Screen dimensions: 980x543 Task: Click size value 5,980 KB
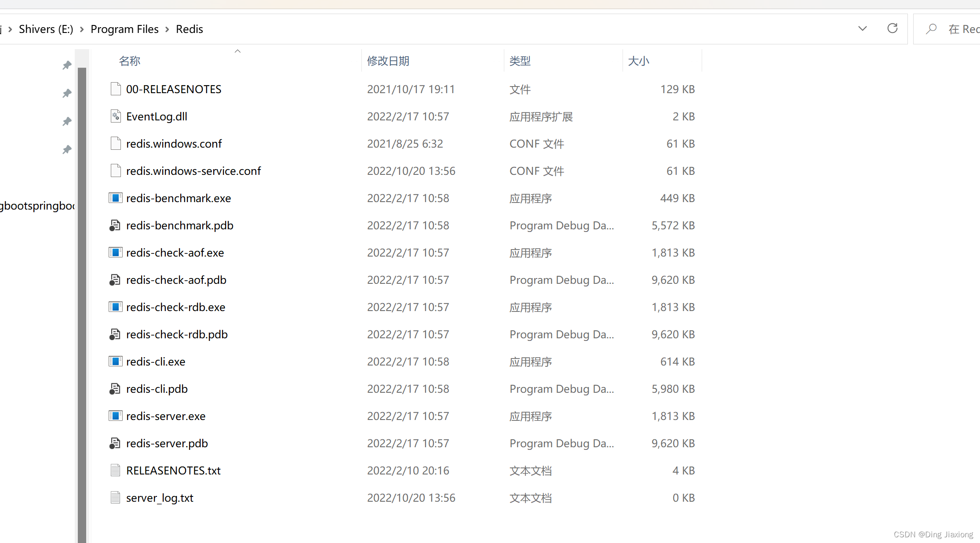(x=673, y=389)
